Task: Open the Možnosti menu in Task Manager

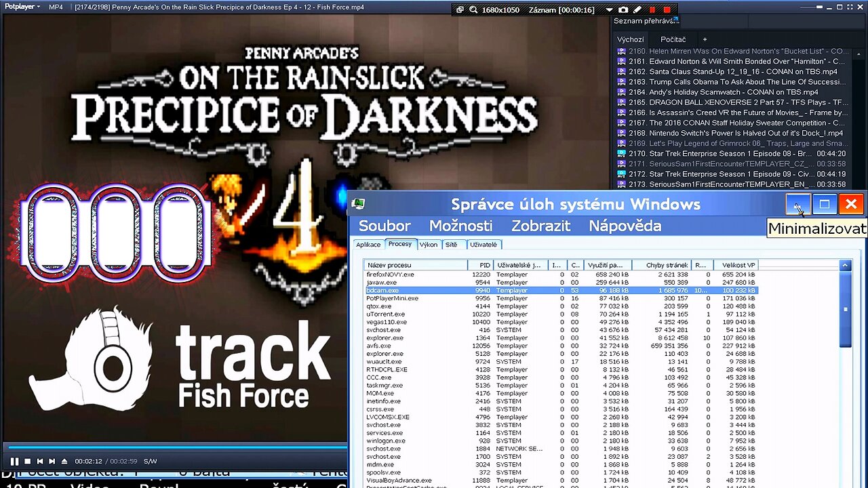Action: 461,226
